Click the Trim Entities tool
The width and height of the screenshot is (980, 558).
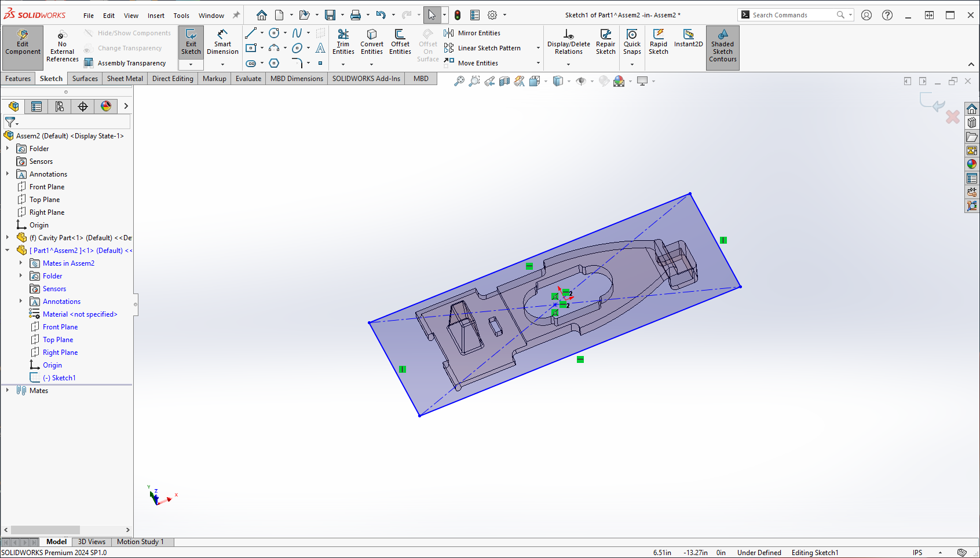[343, 42]
